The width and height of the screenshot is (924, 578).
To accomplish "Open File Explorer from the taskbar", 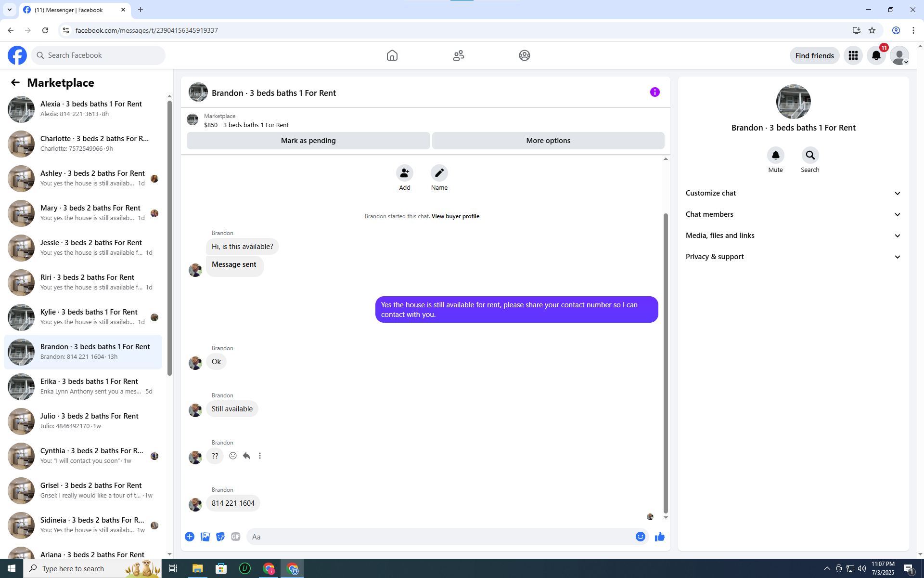I will point(197,568).
